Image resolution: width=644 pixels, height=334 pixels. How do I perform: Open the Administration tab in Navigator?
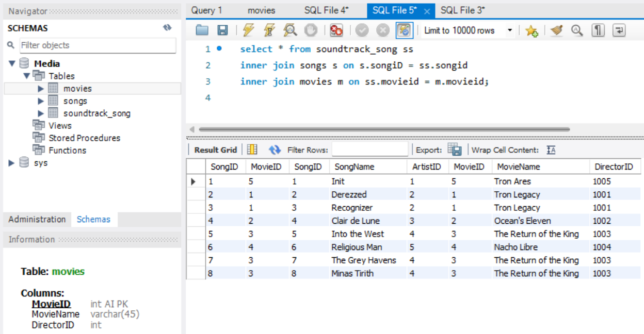37,219
